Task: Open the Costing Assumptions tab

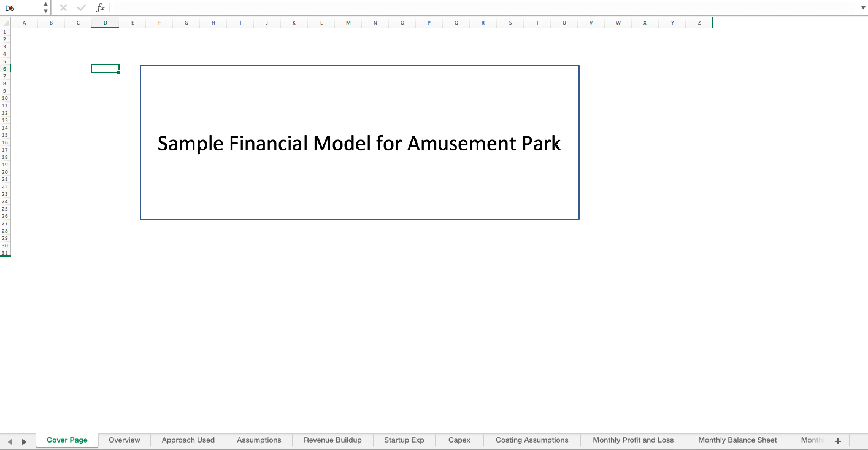Action: [532, 440]
